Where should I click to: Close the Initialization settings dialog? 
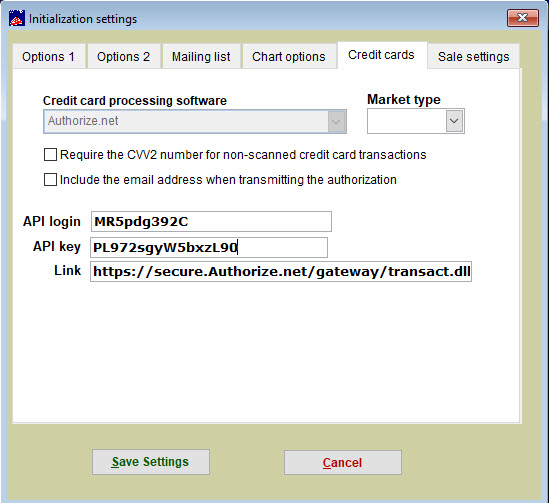coord(522,18)
